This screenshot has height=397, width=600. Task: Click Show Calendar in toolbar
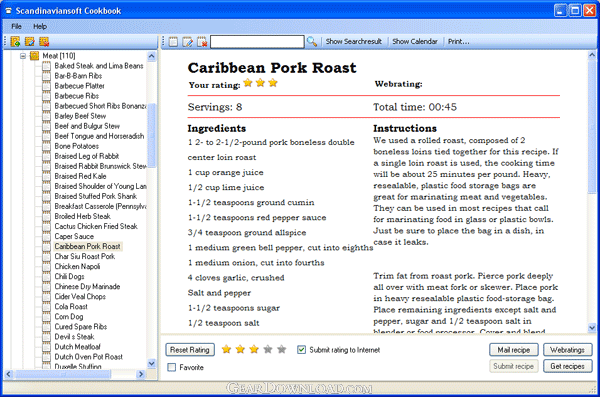pos(415,41)
